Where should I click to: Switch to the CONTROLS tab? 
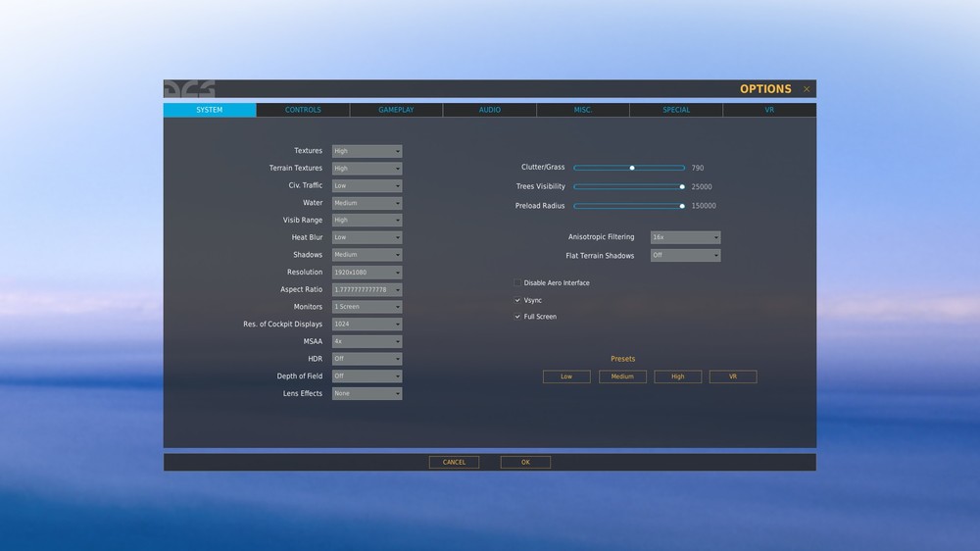[303, 110]
